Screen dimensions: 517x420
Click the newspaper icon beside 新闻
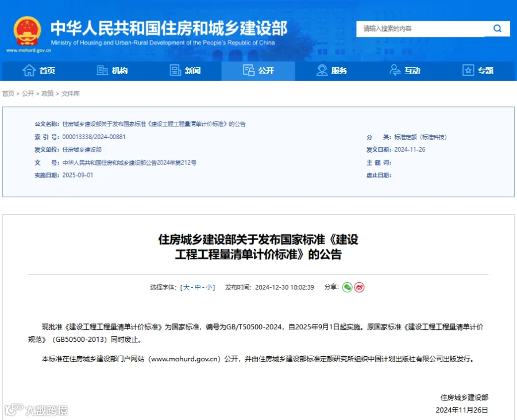pyautogui.click(x=175, y=70)
